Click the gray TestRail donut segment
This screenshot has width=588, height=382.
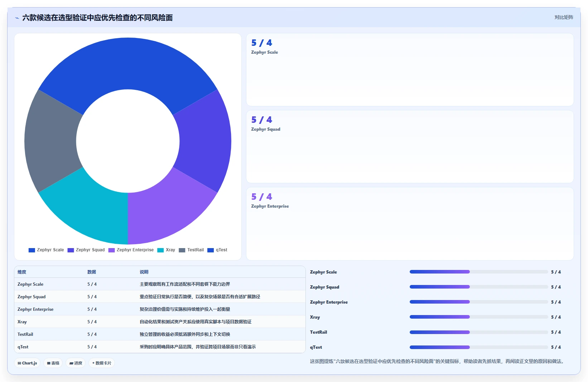51,141
